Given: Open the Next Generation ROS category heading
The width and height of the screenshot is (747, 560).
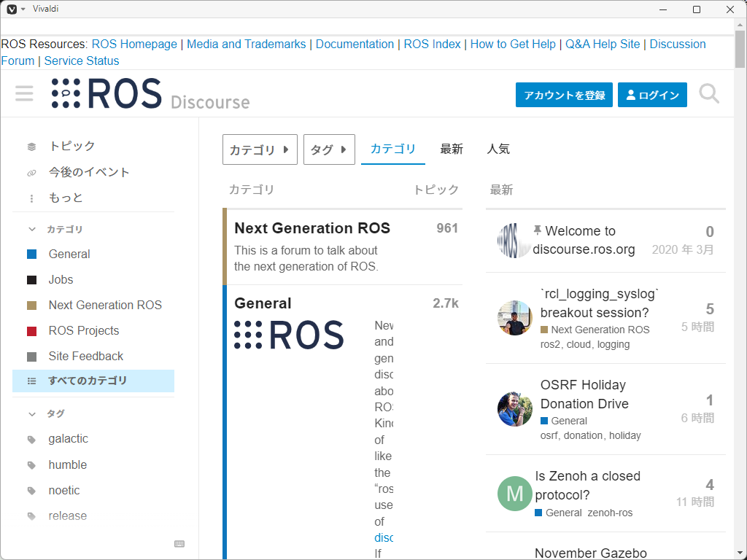Looking at the screenshot, I should [312, 228].
